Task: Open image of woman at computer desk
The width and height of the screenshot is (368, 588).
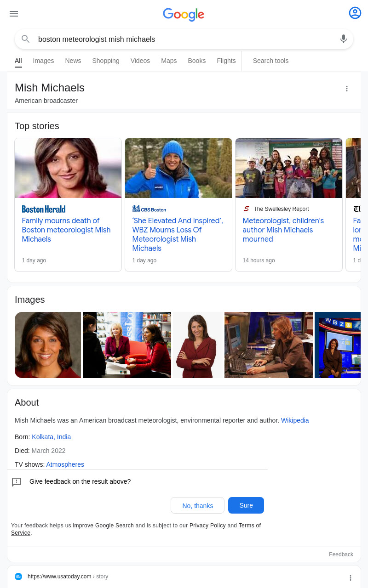Action: (269, 345)
